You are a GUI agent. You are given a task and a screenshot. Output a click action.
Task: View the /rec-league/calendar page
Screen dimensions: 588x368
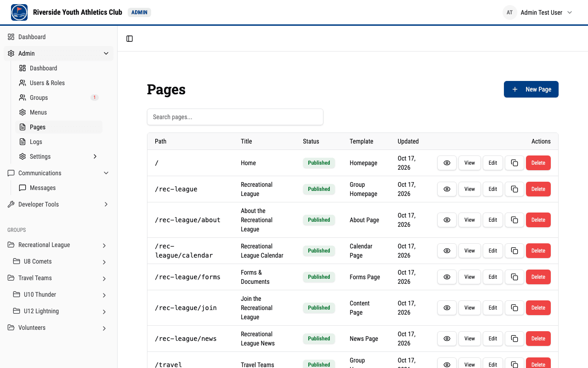pyautogui.click(x=469, y=251)
